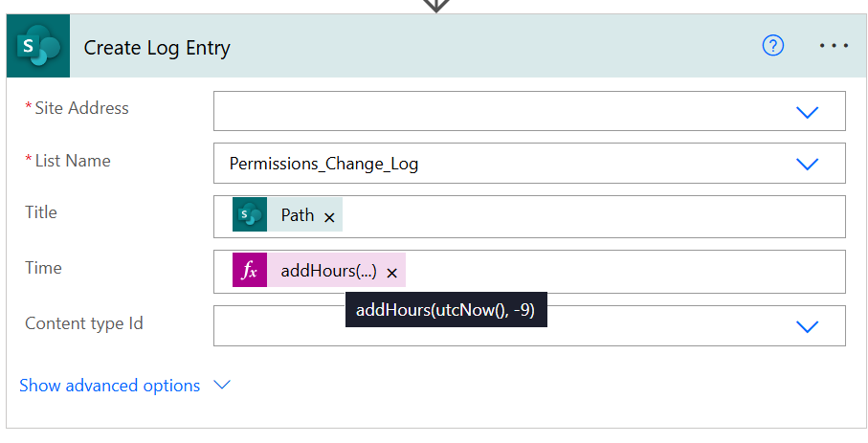Select the Path token text

click(297, 215)
